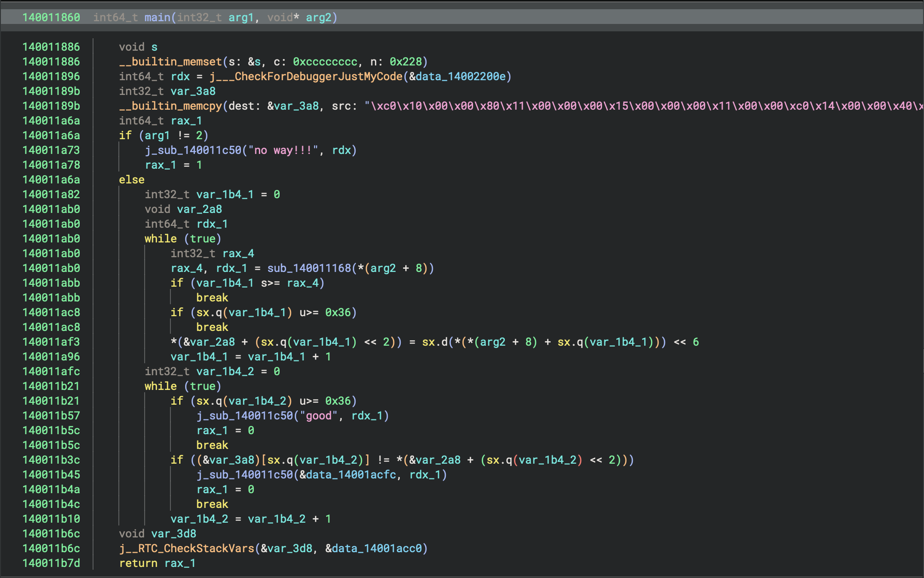
Task: Select address 140011b3c
Action: tap(51, 460)
